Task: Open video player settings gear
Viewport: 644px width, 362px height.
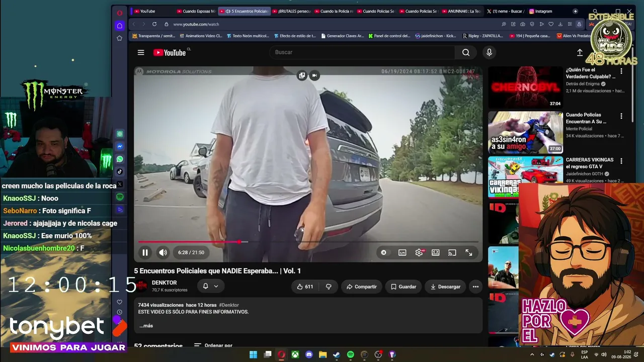Action: pyautogui.click(x=419, y=252)
